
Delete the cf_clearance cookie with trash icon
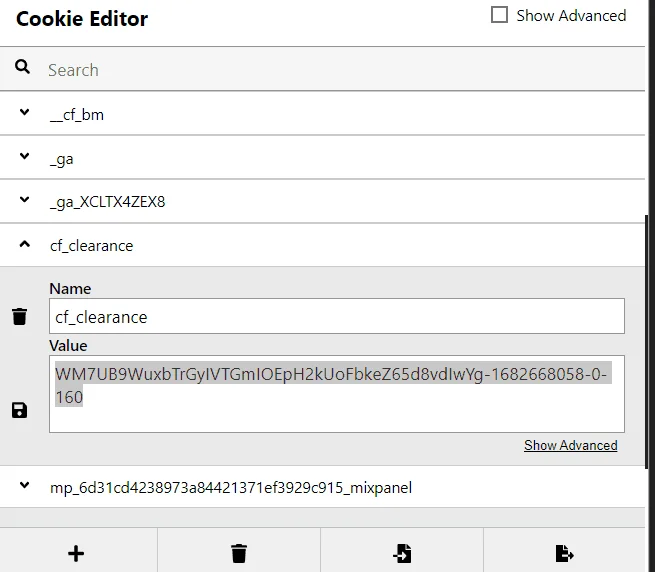pyautogui.click(x=20, y=316)
